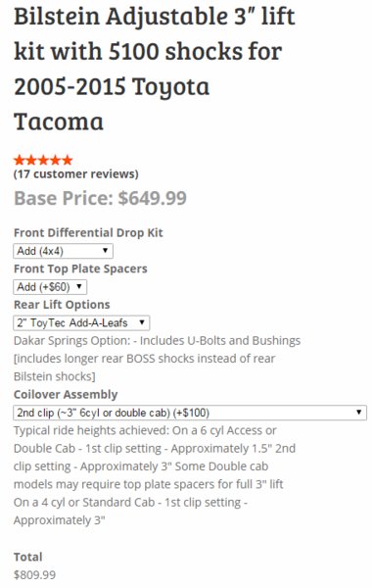This screenshot has height=588, width=372.
Task: Click the Base Price $649.99 text
Action: [x=100, y=198]
